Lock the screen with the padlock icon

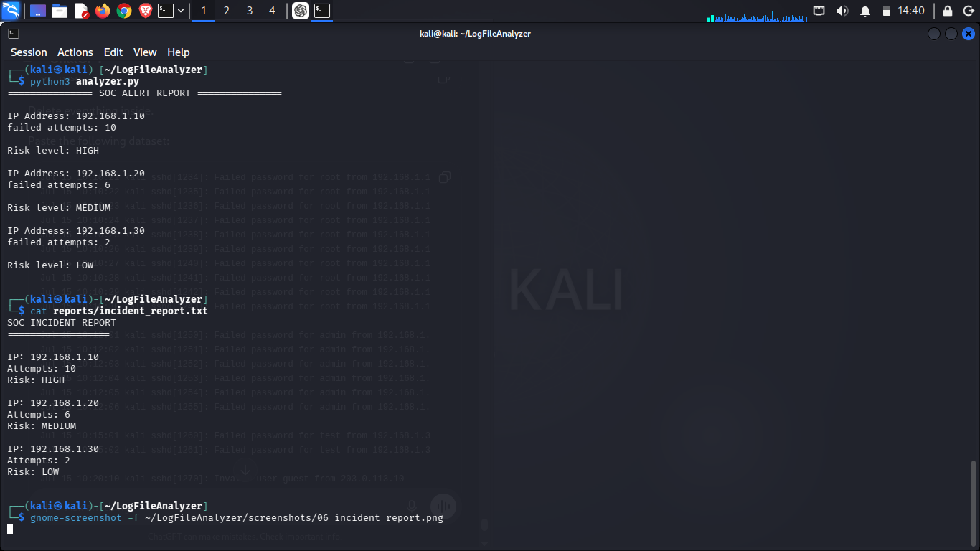coord(948,11)
